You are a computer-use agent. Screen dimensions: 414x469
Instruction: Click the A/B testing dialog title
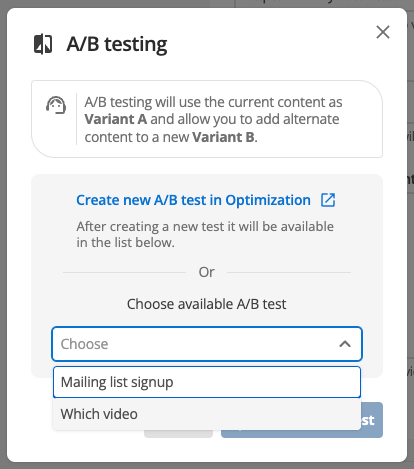[x=117, y=44]
